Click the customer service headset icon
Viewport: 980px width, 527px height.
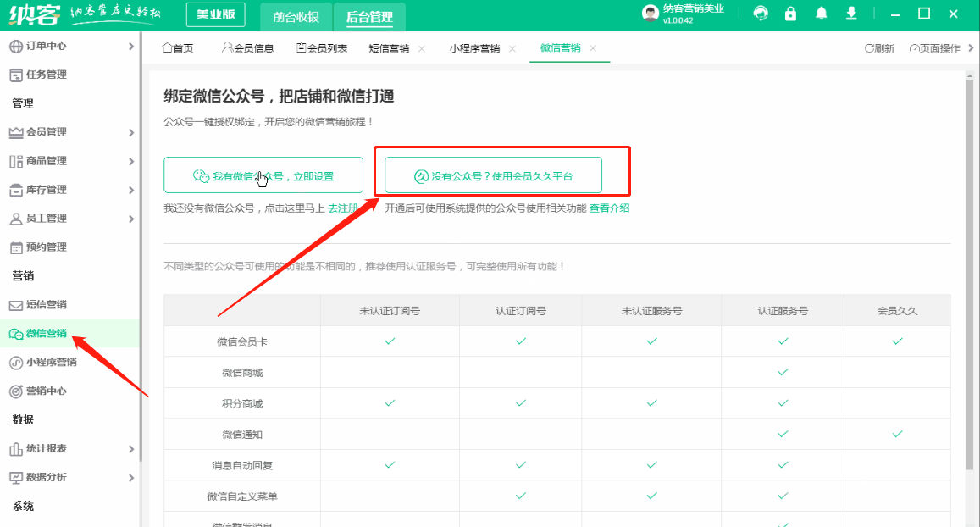pyautogui.click(x=761, y=14)
